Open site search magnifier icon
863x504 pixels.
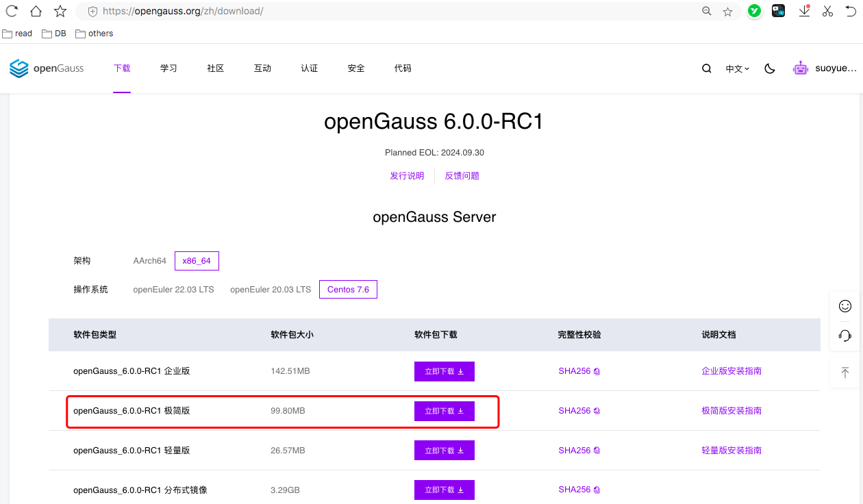pos(707,68)
